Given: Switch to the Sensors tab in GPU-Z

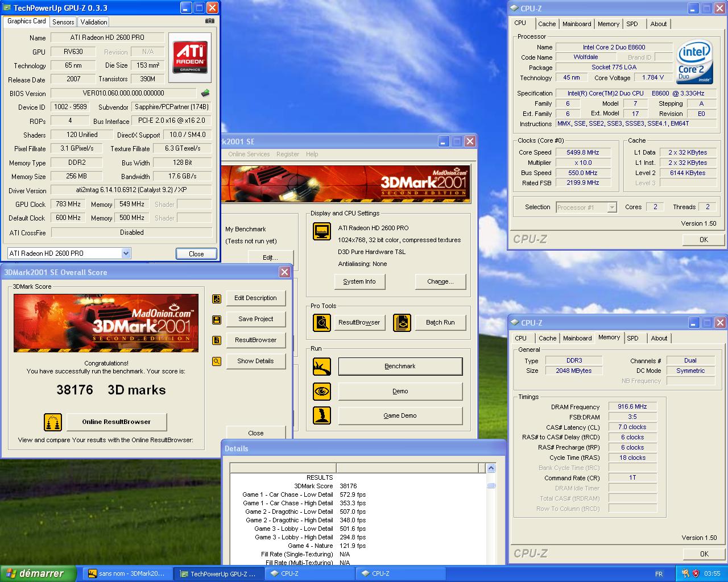Looking at the screenshot, I should coord(63,22).
